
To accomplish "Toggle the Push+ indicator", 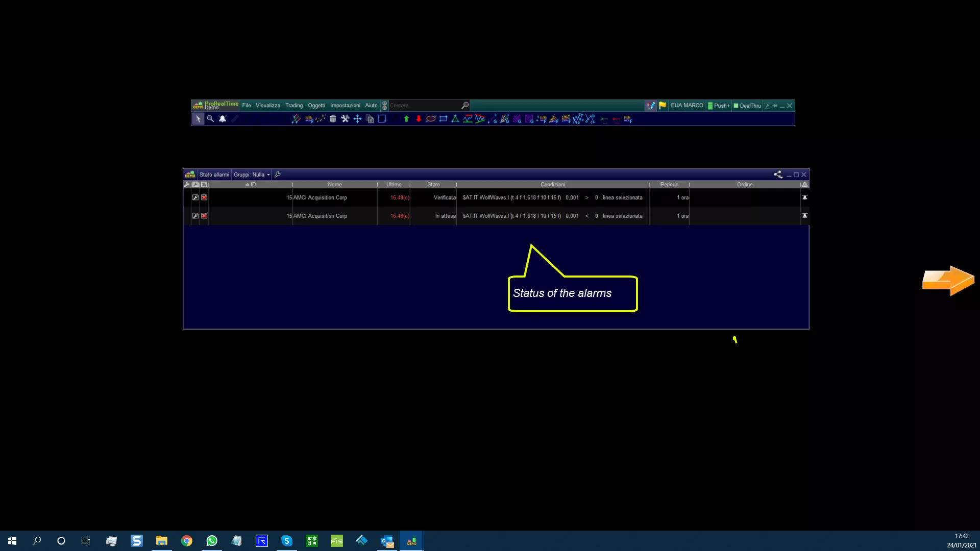I will [x=718, y=106].
